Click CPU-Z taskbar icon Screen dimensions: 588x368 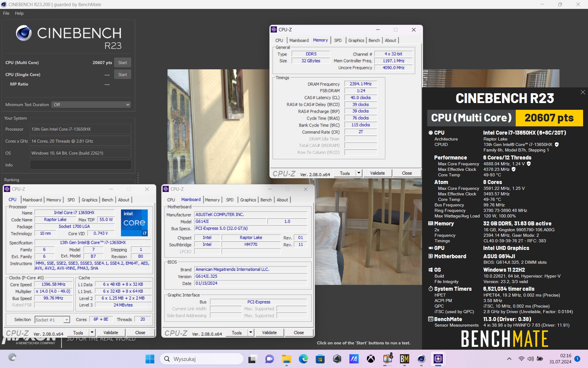[x=438, y=359]
